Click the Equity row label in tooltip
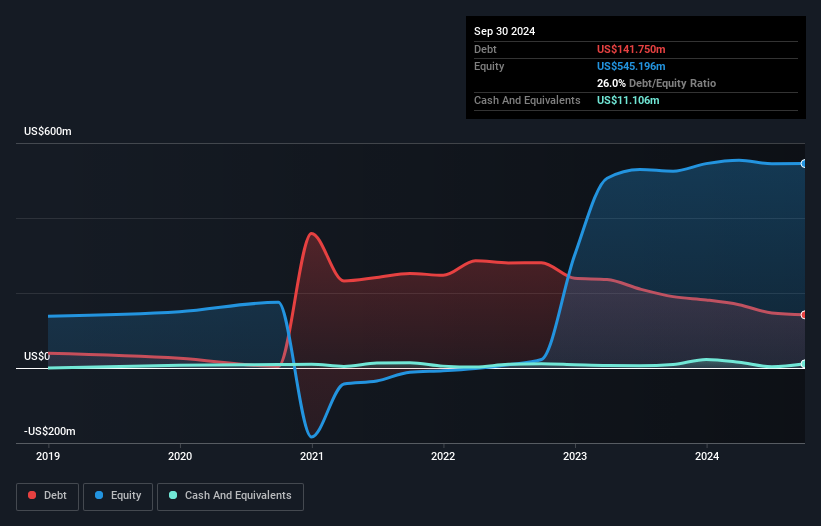The width and height of the screenshot is (821, 526). pyautogui.click(x=489, y=66)
